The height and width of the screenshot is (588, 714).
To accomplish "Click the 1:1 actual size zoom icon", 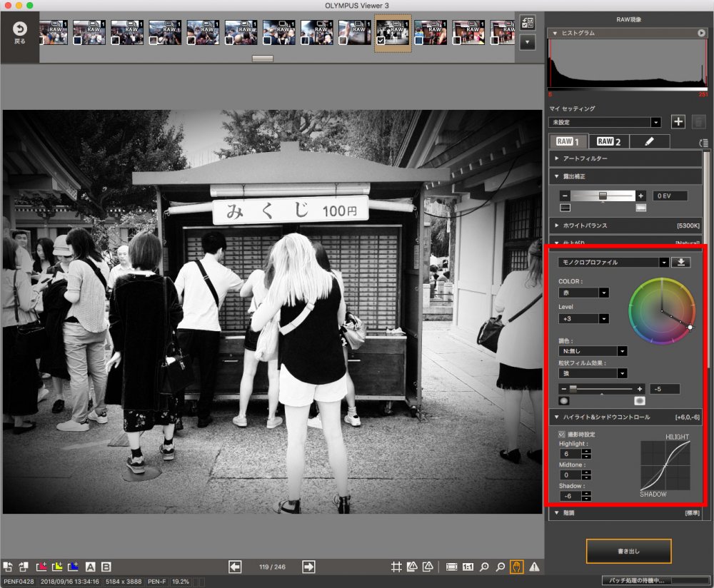I will 468,567.
